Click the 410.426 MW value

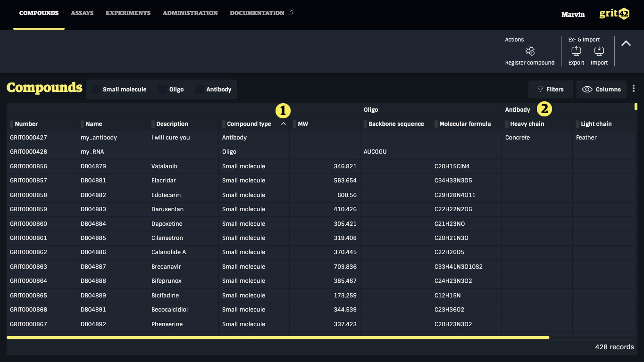(x=345, y=209)
